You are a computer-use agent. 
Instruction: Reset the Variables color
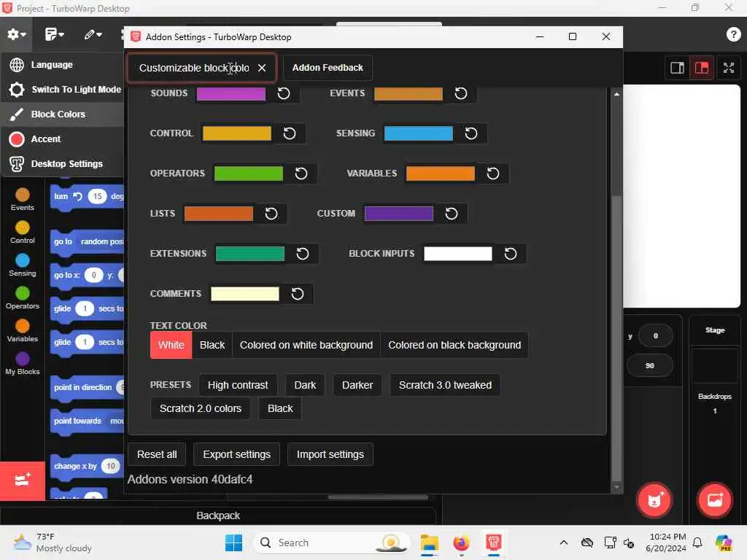tap(493, 174)
